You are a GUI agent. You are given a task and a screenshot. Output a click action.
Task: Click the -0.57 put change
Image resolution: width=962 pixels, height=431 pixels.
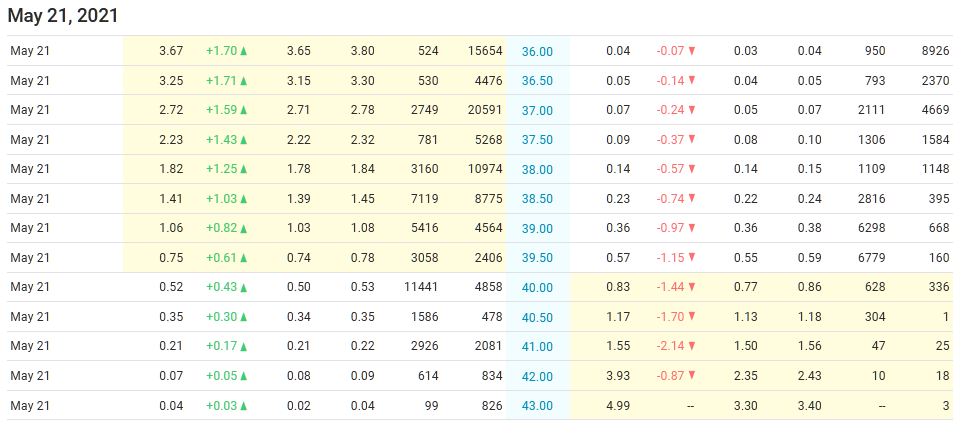(670, 169)
